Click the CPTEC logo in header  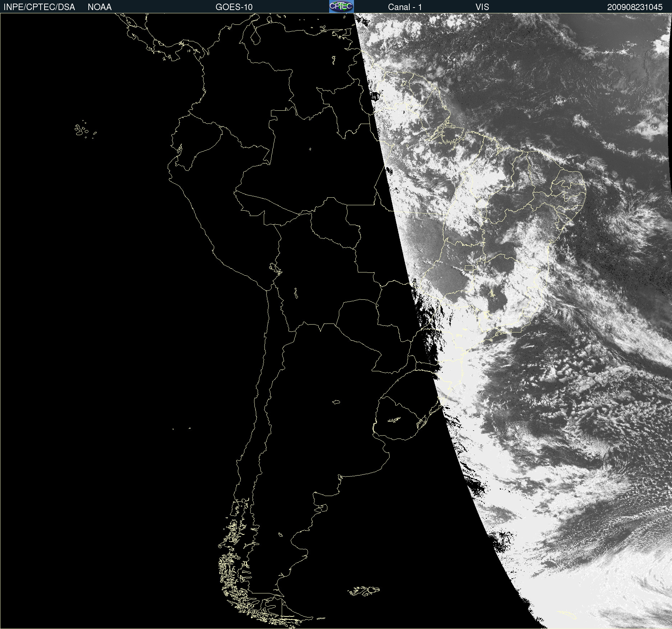point(341,6)
